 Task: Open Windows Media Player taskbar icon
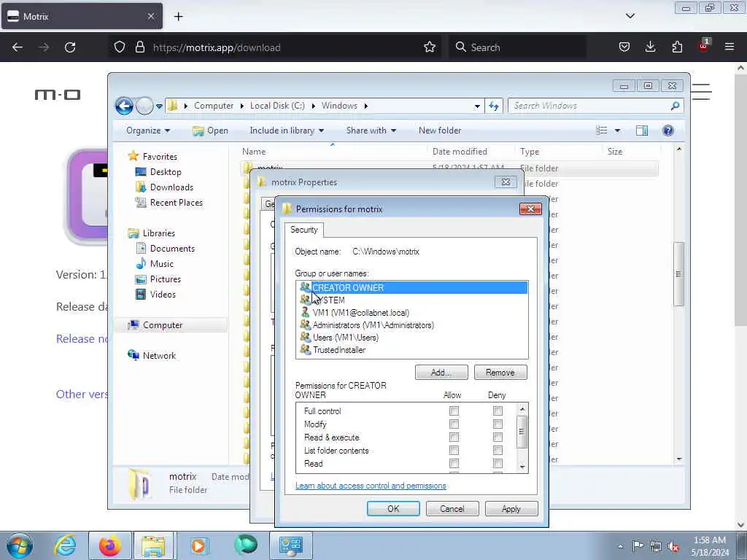(x=198, y=545)
